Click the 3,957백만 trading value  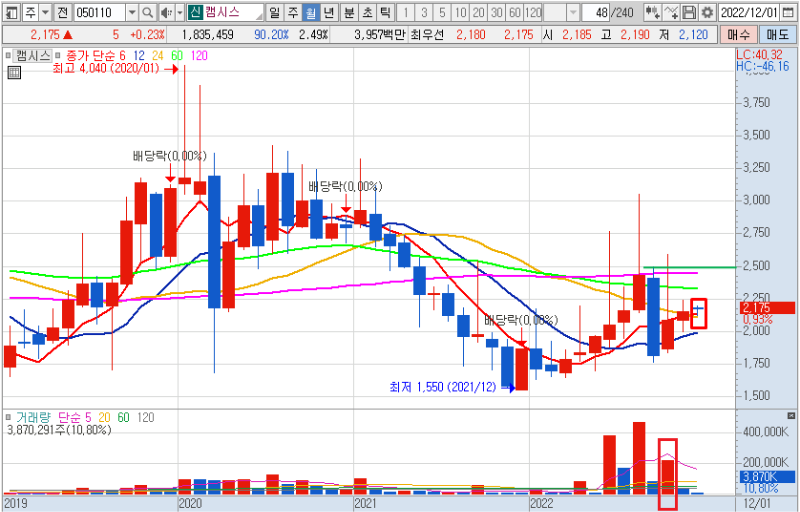point(380,35)
